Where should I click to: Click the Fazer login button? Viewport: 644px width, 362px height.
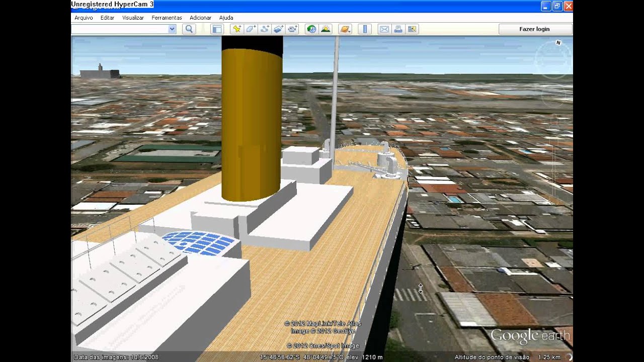point(534,29)
